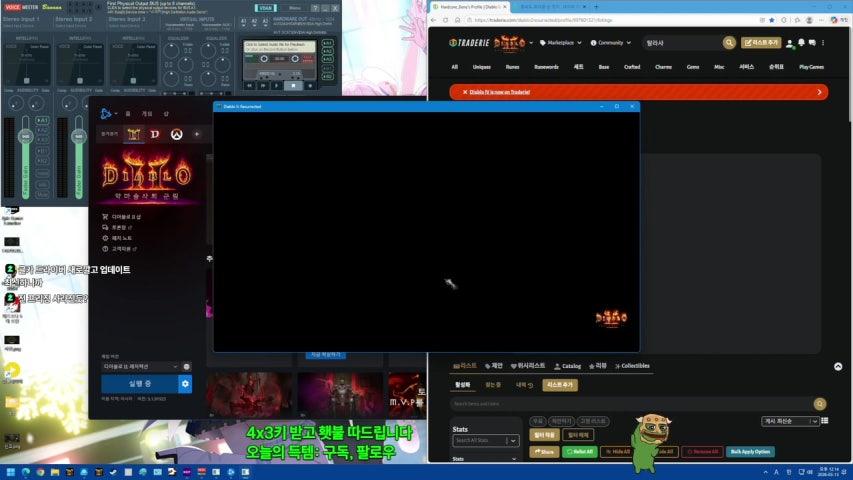Click the Voicemeeter cassette stop button

click(294, 85)
